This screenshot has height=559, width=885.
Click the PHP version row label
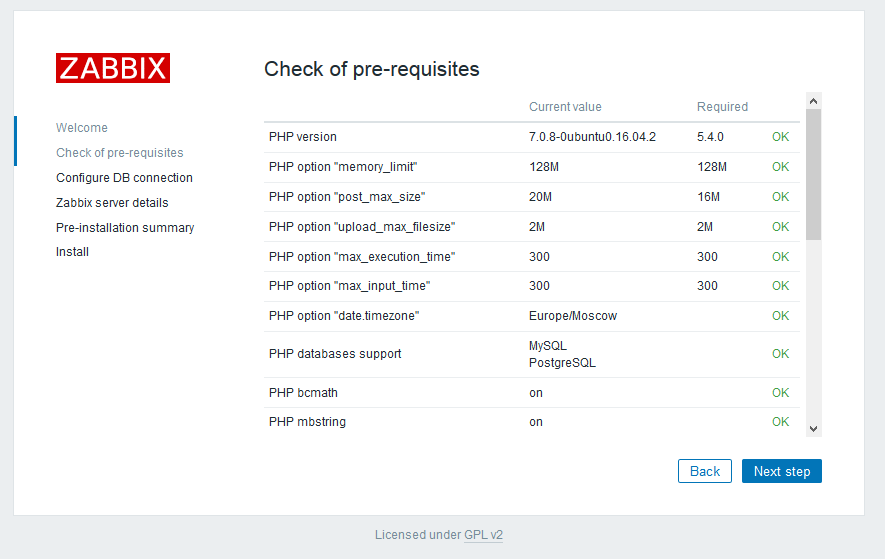(x=303, y=137)
